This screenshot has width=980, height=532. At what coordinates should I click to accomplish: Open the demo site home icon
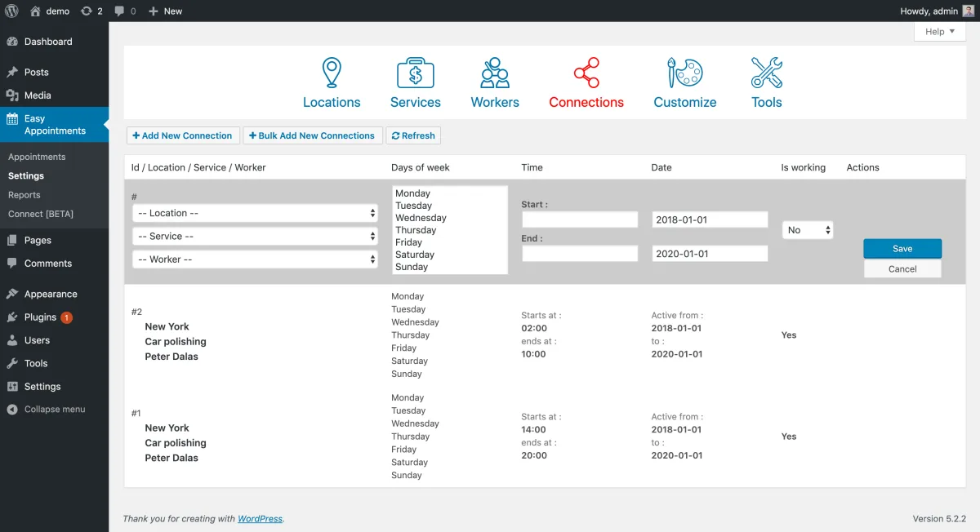pyautogui.click(x=35, y=11)
